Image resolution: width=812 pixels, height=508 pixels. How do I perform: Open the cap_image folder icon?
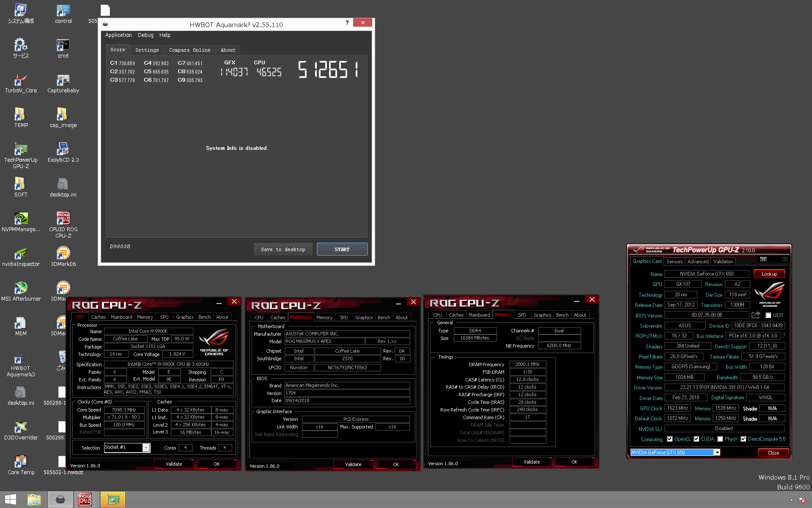click(63, 118)
